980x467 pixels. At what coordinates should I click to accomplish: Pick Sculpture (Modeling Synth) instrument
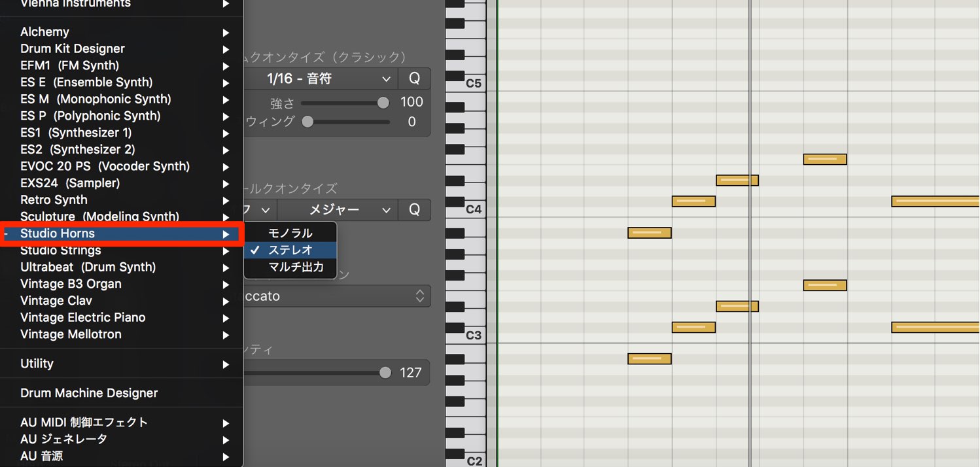pyautogui.click(x=122, y=216)
